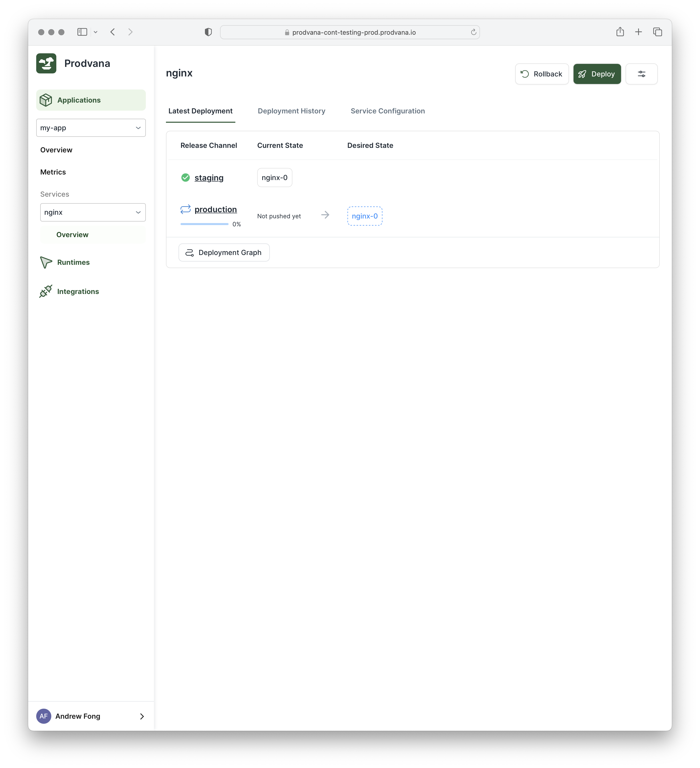This screenshot has width=700, height=768.
Task: Click the Prodvana bonsai logo icon
Action: (46, 63)
